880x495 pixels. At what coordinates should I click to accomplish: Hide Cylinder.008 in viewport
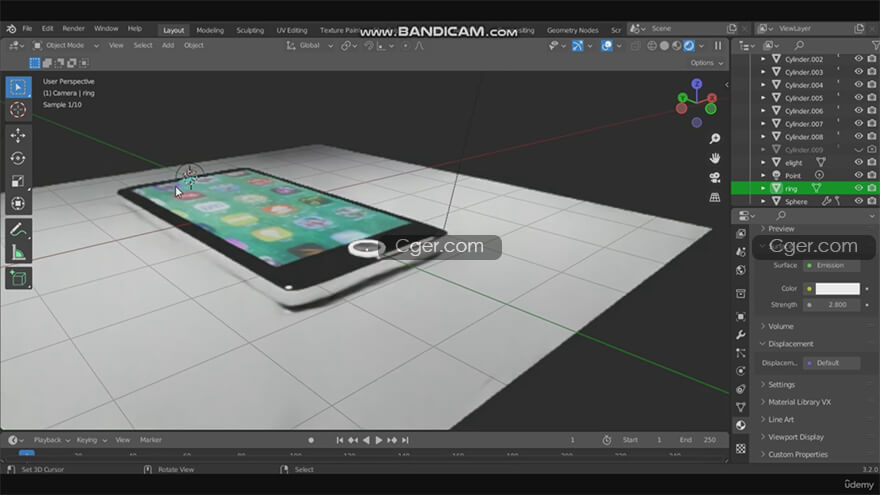tap(859, 136)
